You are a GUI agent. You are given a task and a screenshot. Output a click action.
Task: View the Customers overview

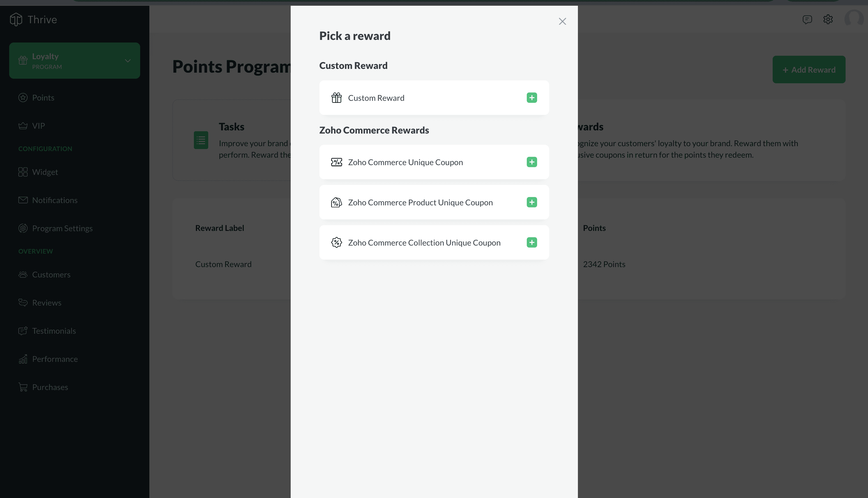pyautogui.click(x=51, y=275)
